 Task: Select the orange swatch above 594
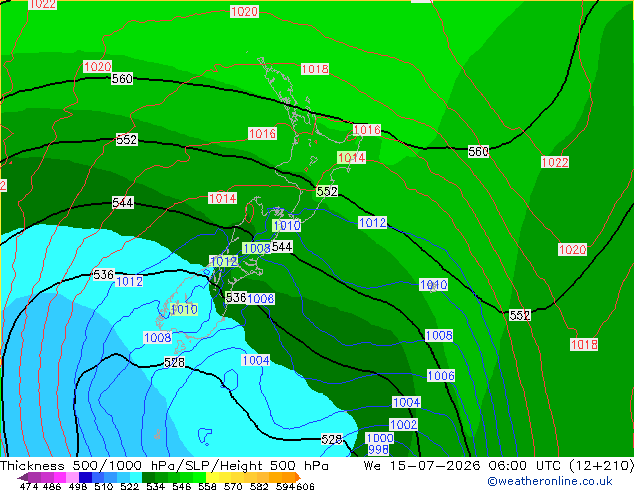pos(288,477)
